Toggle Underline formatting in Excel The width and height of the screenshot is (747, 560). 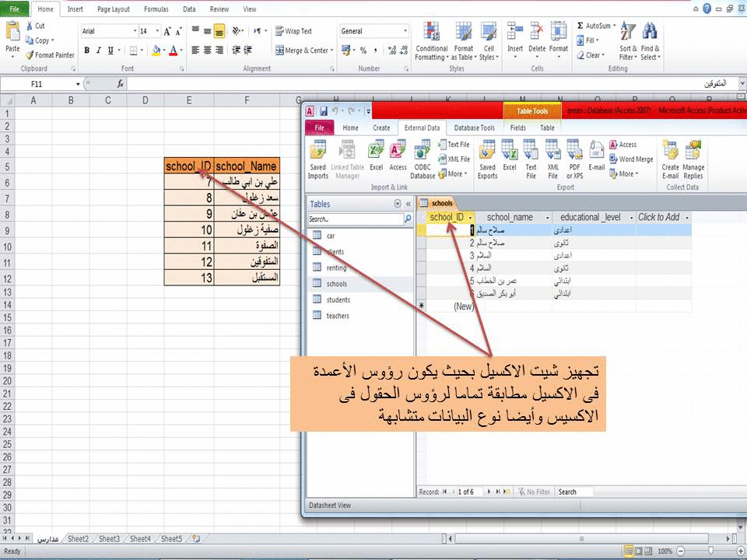point(110,50)
